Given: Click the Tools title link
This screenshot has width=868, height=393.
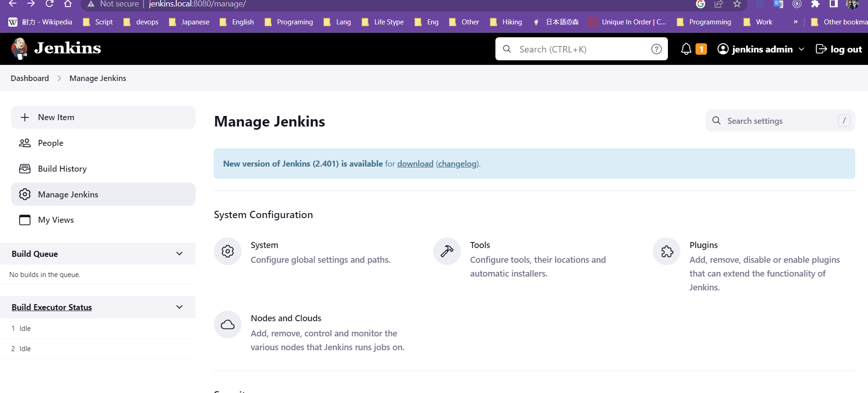Looking at the screenshot, I should pos(480,245).
